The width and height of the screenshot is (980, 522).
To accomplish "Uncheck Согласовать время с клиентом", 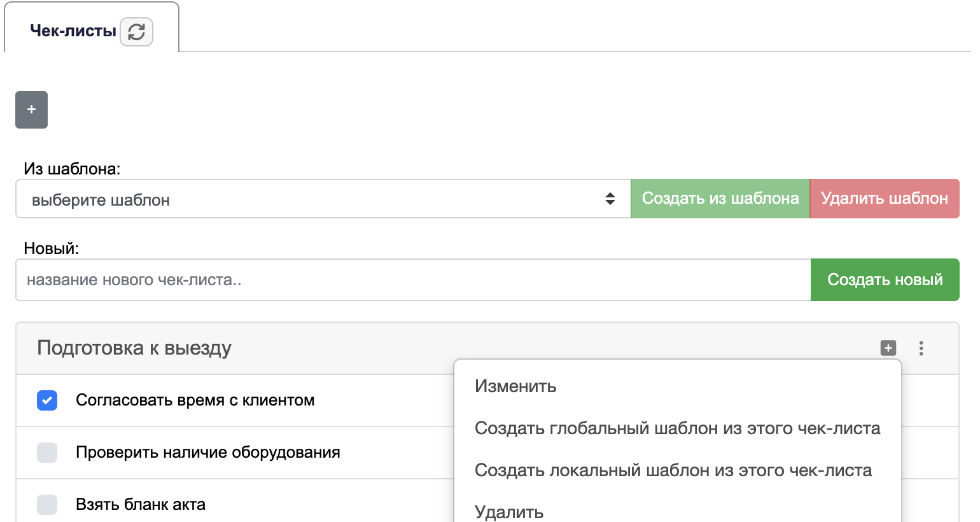I will coord(47,400).
